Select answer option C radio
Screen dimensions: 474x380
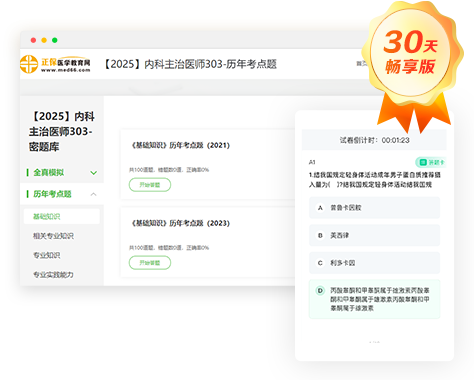(320, 263)
